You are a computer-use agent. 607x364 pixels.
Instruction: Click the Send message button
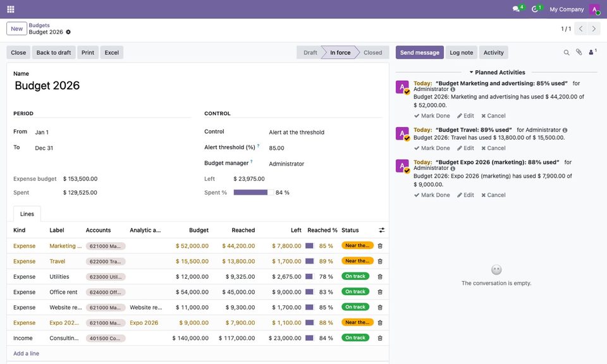click(420, 52)
